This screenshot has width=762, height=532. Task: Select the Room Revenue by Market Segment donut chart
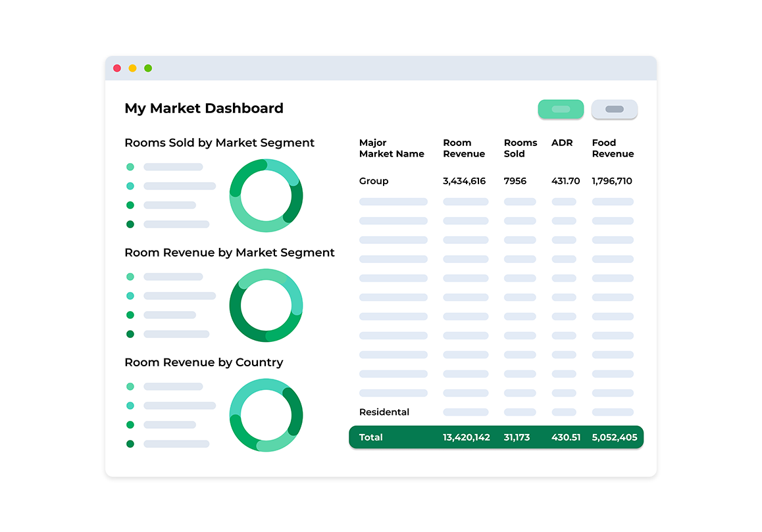266,305
